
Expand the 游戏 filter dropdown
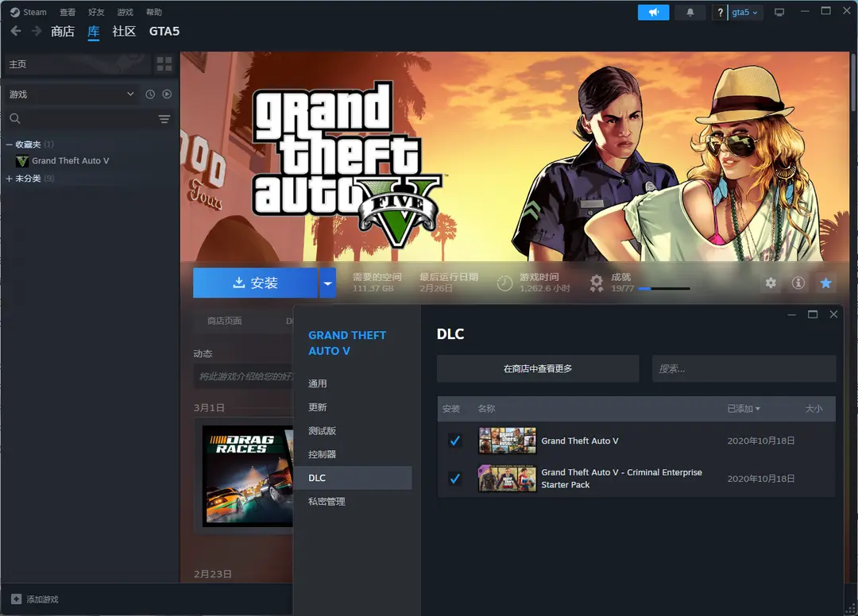(71, 94)
